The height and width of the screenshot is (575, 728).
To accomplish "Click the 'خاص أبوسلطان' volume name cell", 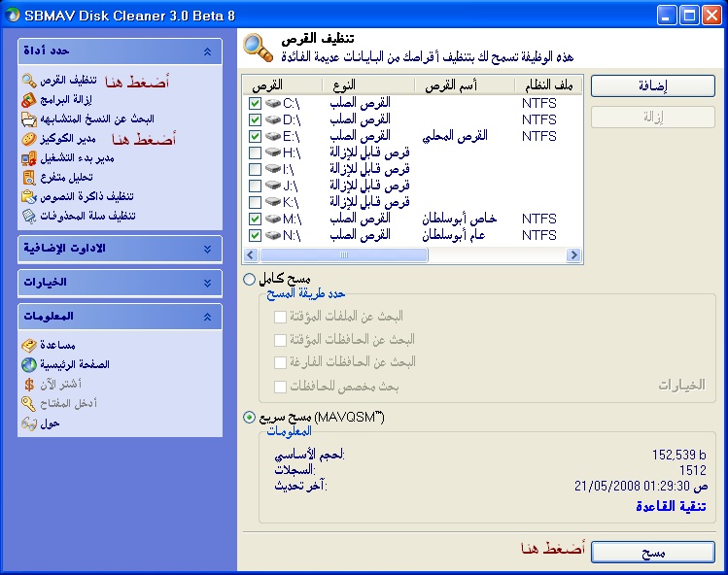I will tap(459, 219).
